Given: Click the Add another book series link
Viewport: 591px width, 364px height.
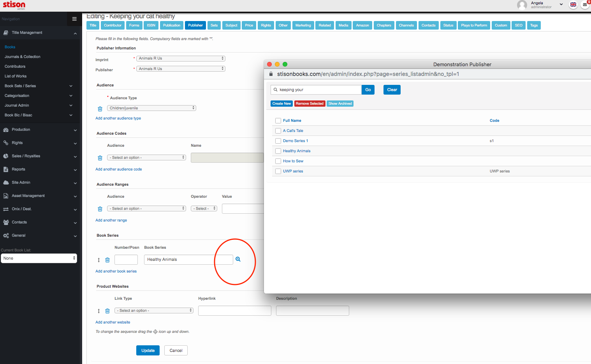Looking at the screenshot, I should (x=116, y=271).
